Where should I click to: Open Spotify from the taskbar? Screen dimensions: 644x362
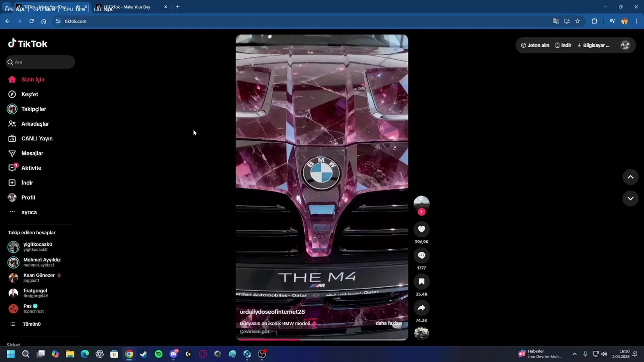pos(158,354)
